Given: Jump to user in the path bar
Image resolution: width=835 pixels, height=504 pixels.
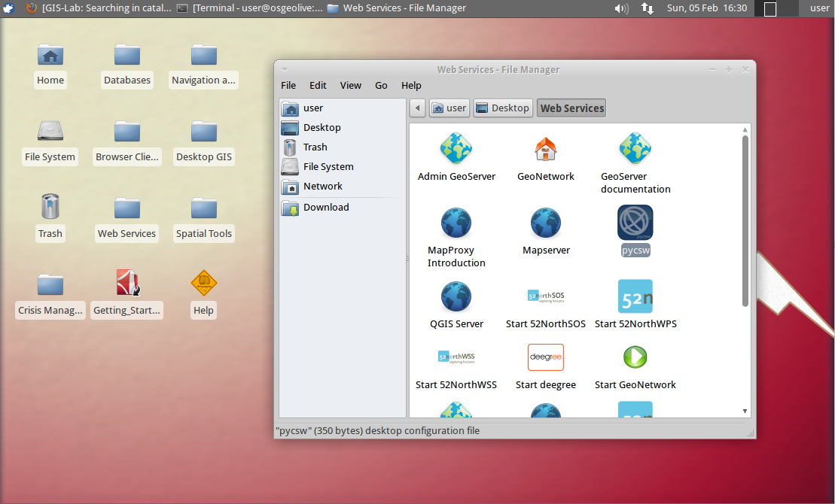Looking at the screenshot, I should [x=449, y=108].
